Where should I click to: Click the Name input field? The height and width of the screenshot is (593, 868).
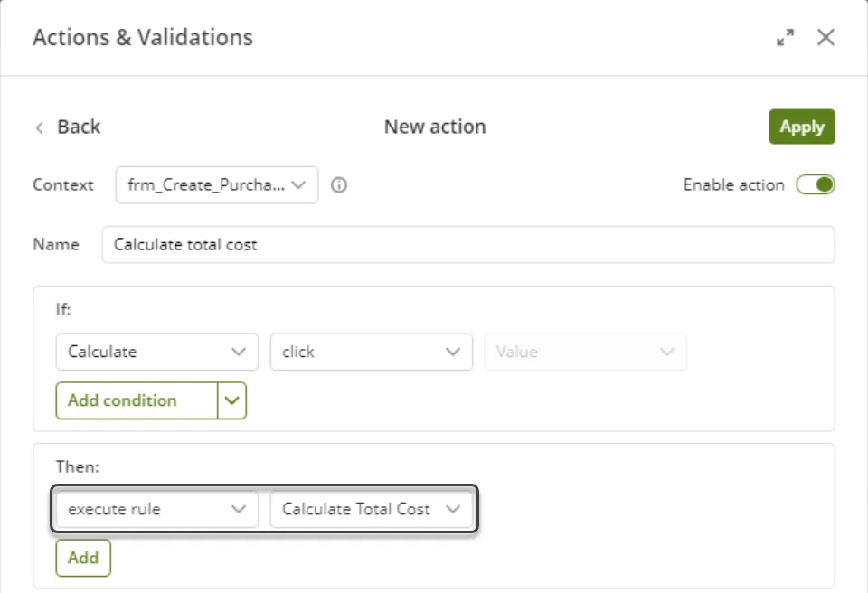(468, 245)
